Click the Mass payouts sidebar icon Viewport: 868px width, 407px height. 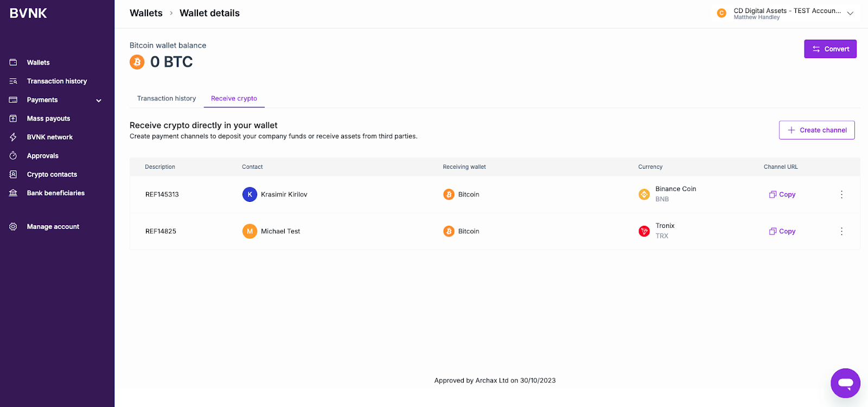(x=14, y=118)
